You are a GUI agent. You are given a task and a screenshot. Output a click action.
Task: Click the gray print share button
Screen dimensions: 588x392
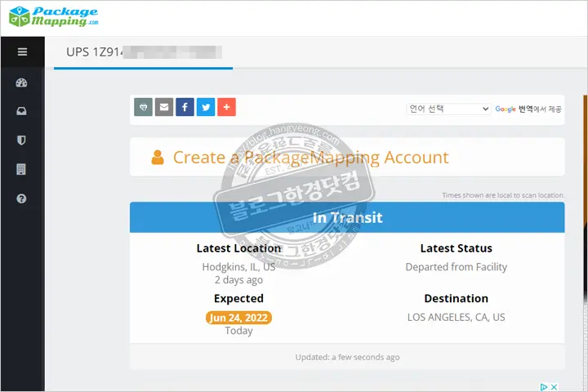click(143, 107)
